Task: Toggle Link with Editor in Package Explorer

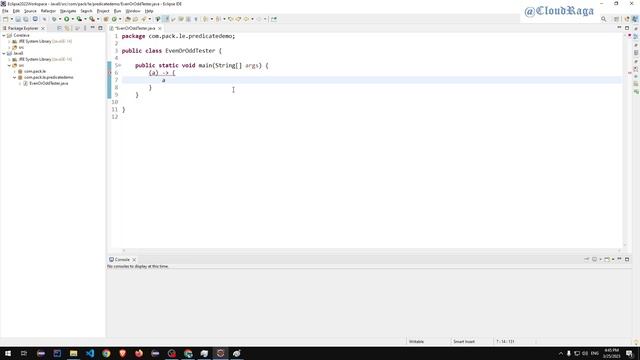Action: (x=68, y=28)
